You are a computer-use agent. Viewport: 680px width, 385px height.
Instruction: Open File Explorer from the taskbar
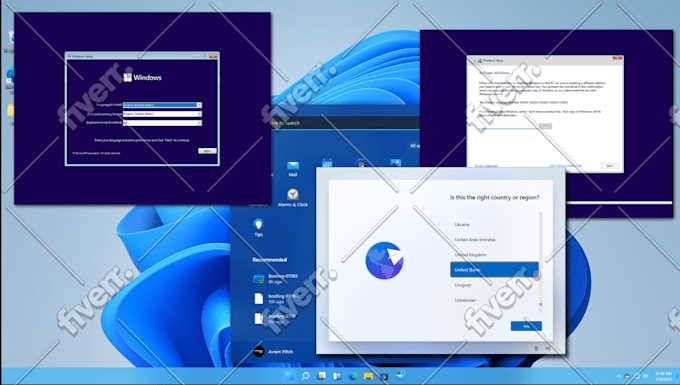pyautogui.click(x=368, y=376)
